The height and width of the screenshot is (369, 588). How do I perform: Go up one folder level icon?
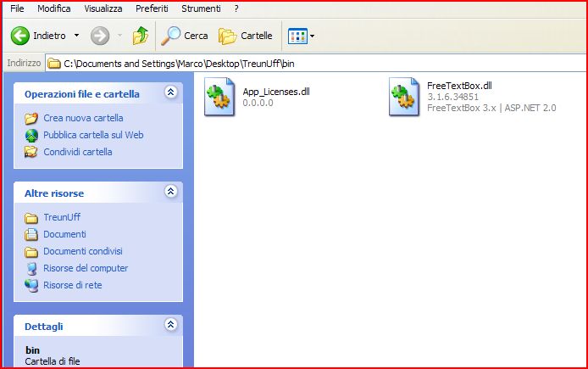141,36
